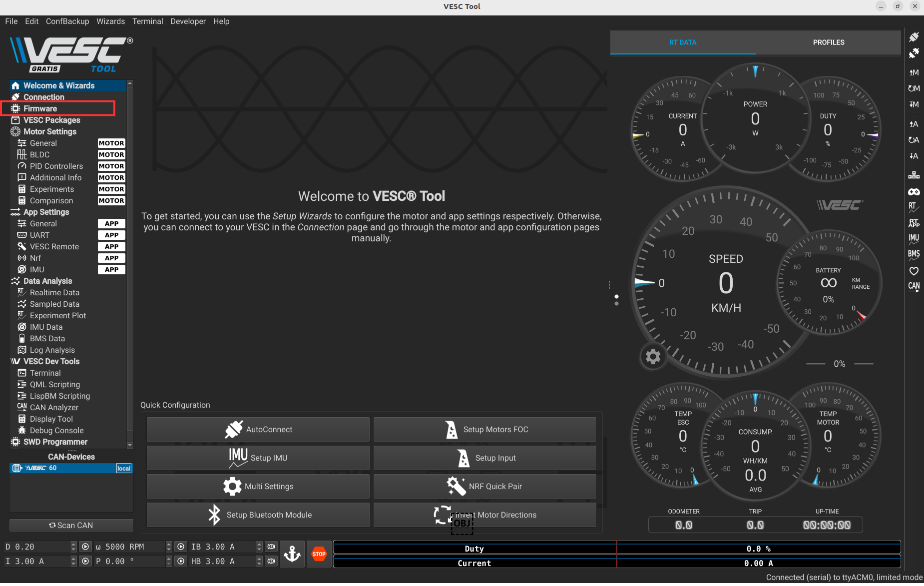Click the IB 3.00 A input field

[222, 547]
